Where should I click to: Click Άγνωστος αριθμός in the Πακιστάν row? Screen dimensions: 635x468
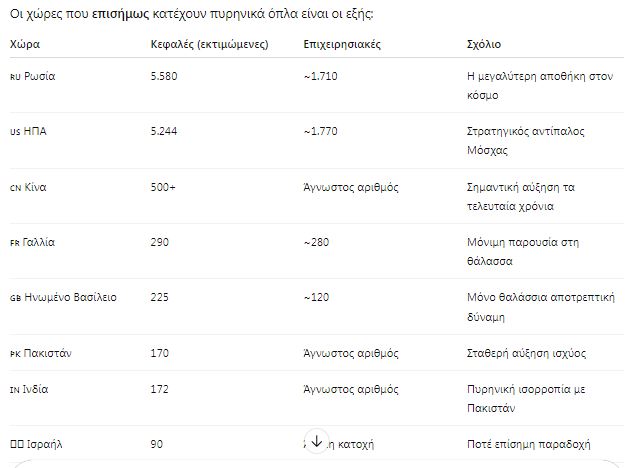(351, 354)
